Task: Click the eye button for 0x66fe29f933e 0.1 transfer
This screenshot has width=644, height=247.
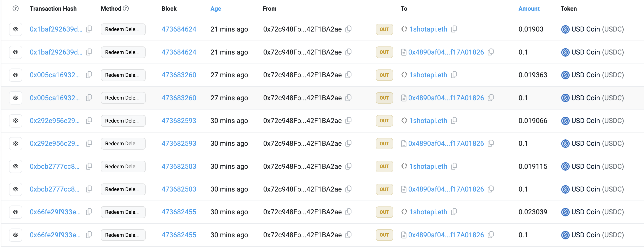Action: [x=16, y=235]
